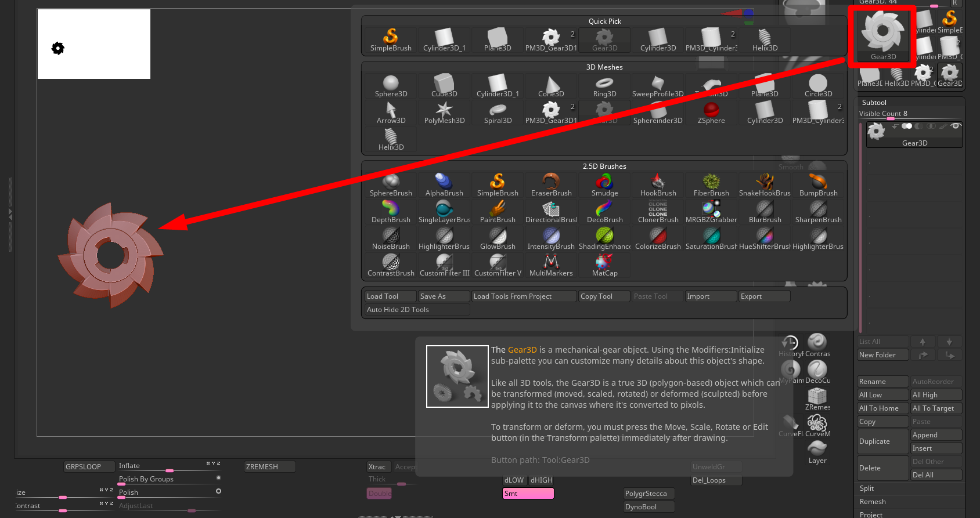Toggle the Polish mode circle
Screen dimensions: 980x518
218,491
